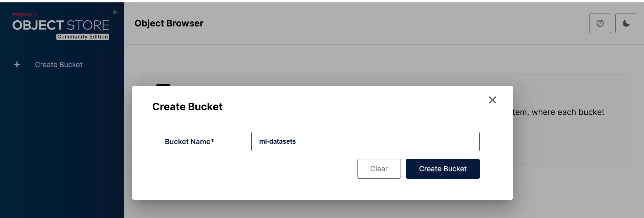Click the Bucket Name label
Screen dimensions: 644x218
(x=189, y=141)
